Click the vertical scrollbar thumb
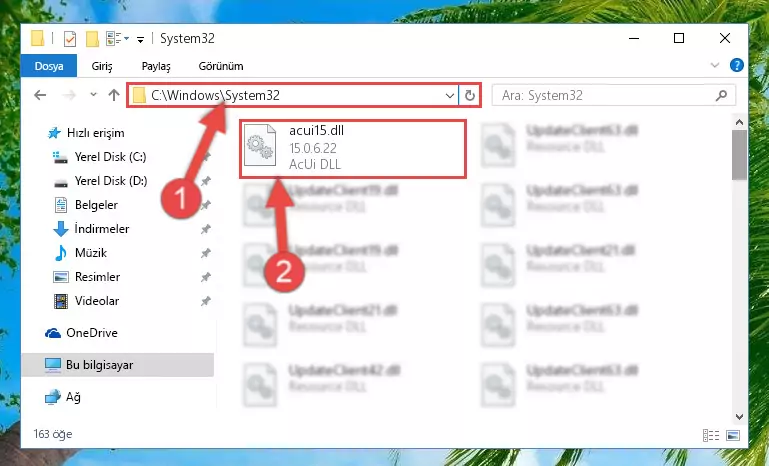 (739, 155)
